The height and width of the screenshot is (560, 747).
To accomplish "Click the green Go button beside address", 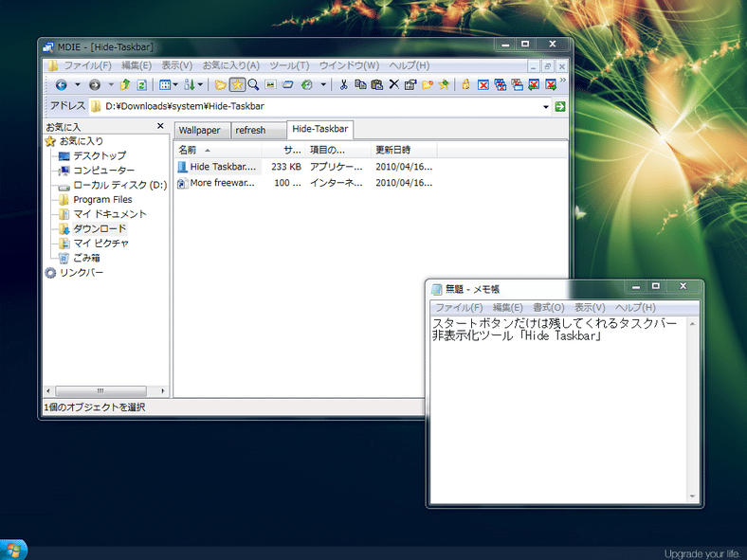I will coord(560,106).
